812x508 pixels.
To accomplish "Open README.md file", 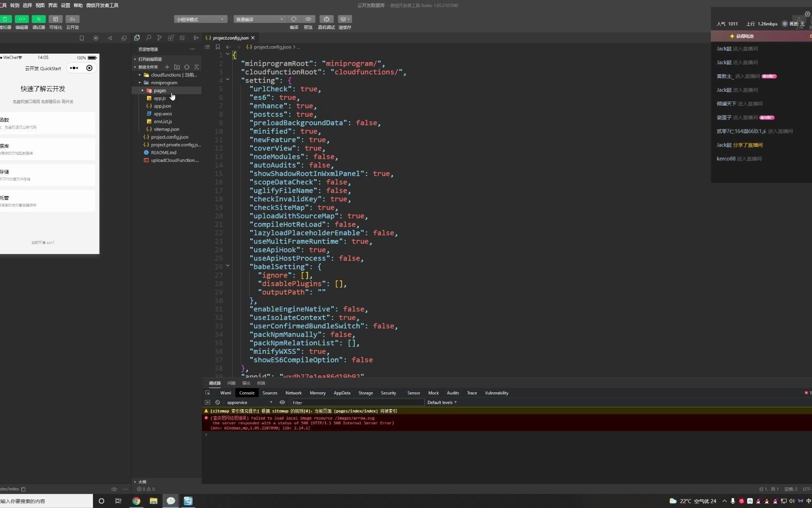I will tap(164, 152).
